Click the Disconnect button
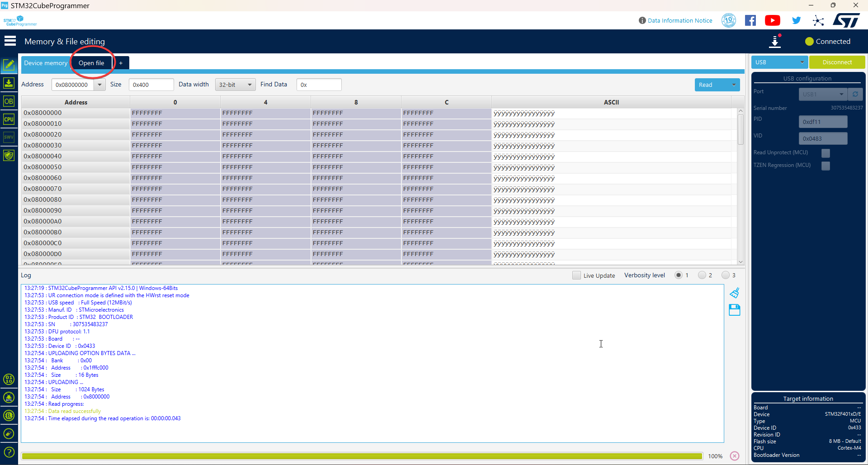Viewport: 868px width, 465px height. (837, 62)
